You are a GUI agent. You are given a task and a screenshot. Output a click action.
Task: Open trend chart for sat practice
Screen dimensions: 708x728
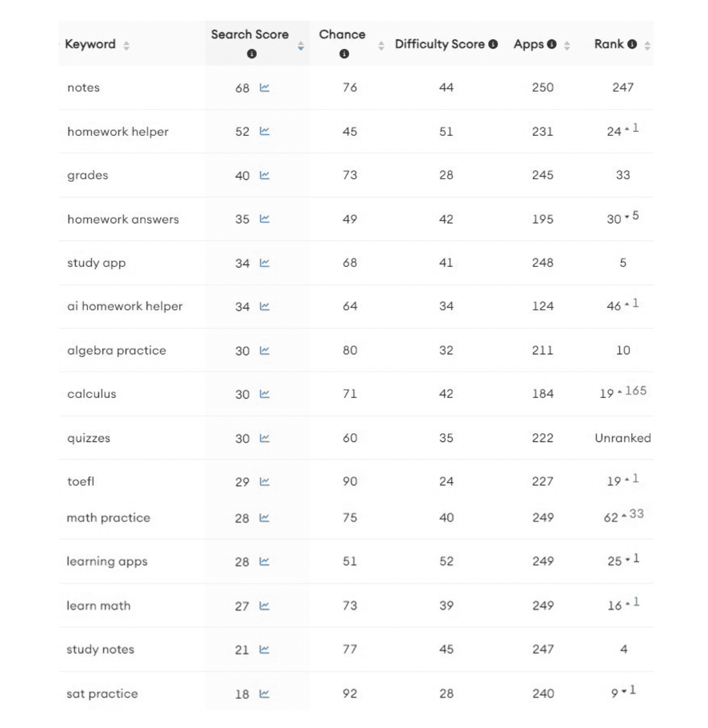(265, 693)
